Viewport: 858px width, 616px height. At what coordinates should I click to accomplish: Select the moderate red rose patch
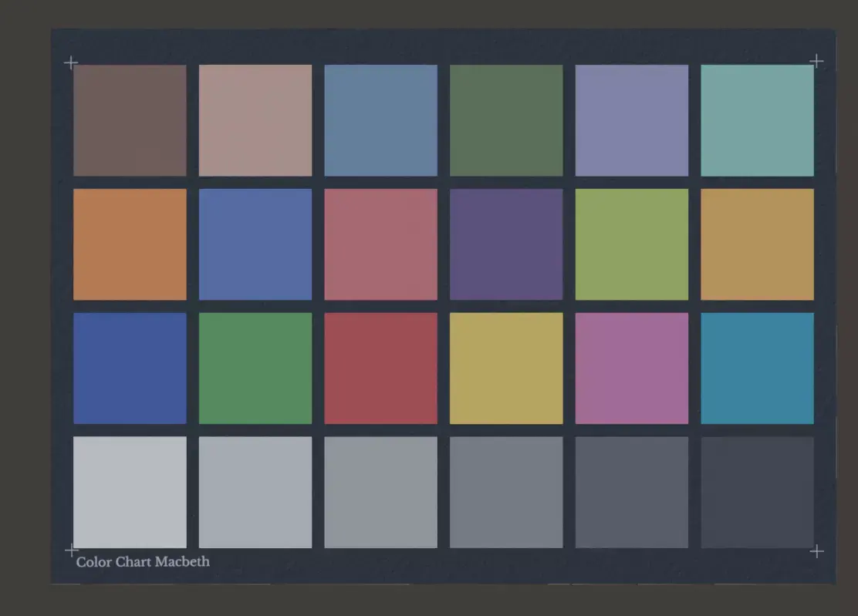coord(380,243)
